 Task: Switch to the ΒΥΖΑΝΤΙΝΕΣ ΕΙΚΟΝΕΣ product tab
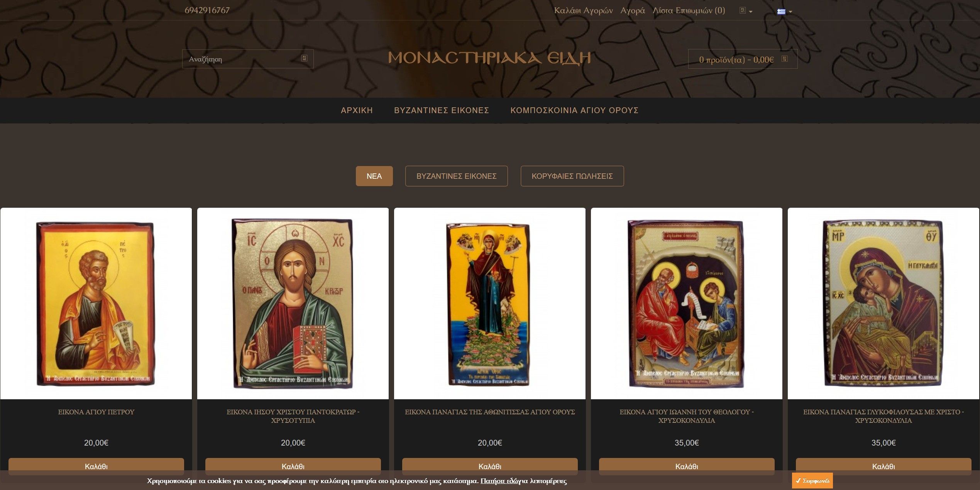(456, 176)
